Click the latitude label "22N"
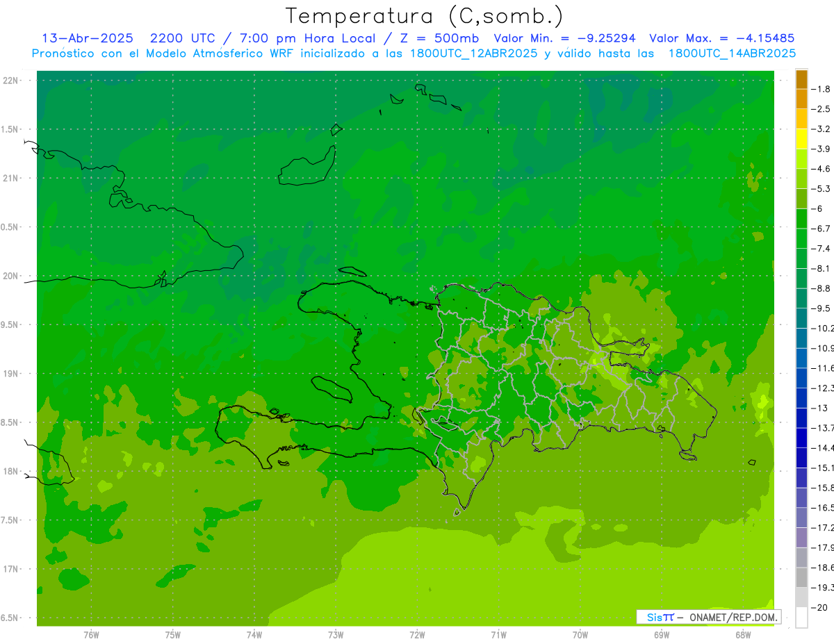This screenshot has width=834, height=644. (x=12, y=81)
